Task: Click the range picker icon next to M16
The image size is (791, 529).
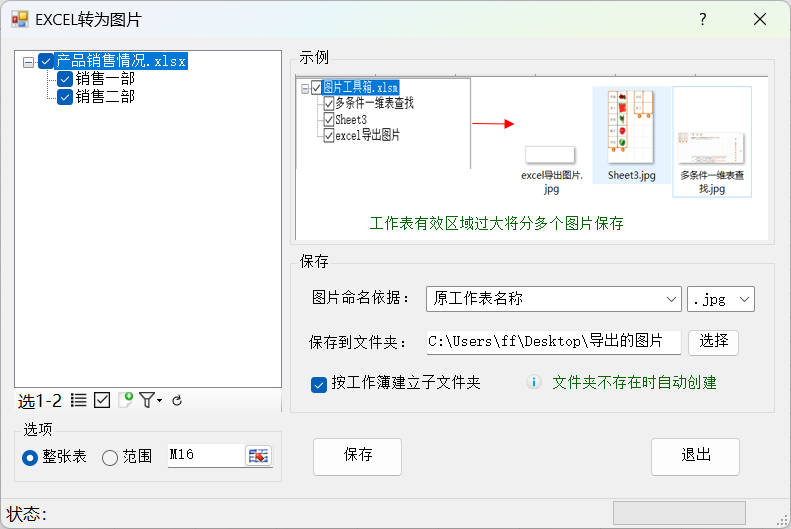Action: click(x=259, y=456)
